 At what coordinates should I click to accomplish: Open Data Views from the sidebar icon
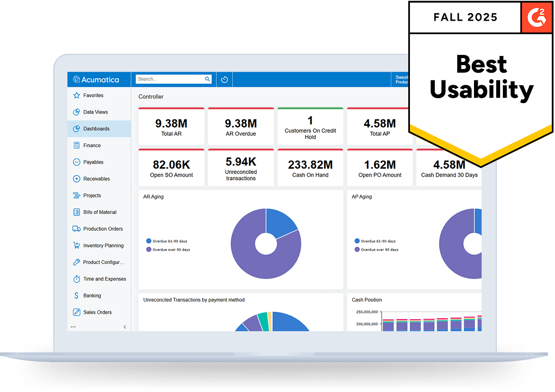tap(77, 112)
